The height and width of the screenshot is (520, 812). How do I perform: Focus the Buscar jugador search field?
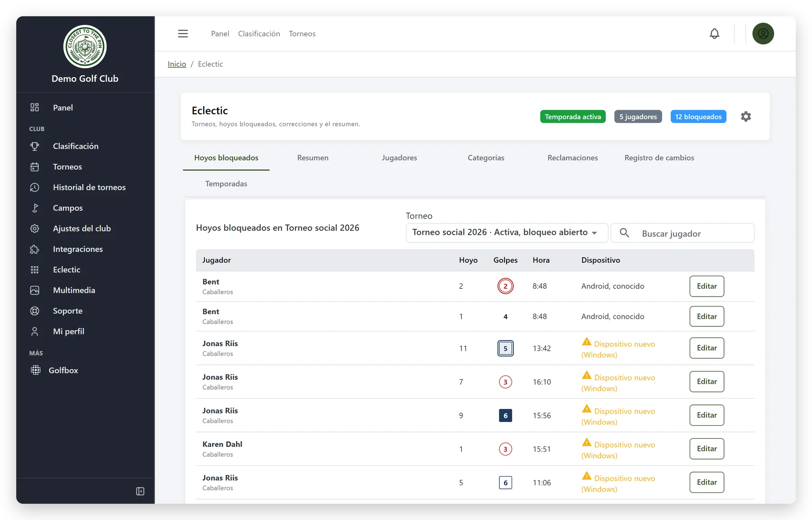click(683, 233)
